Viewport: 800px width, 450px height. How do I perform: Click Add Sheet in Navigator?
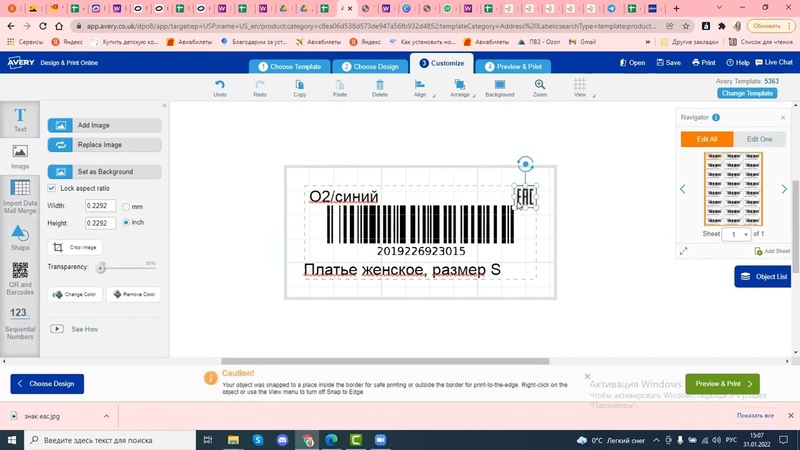click(x=772, y=251)
